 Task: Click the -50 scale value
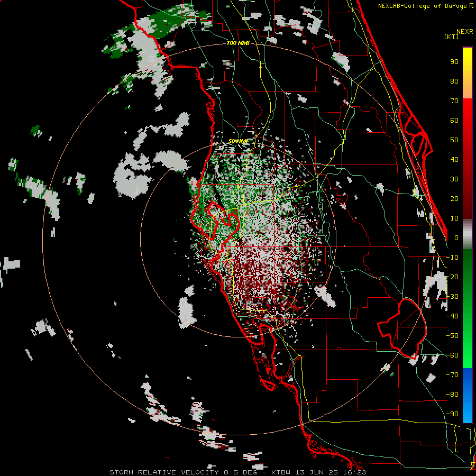point(452,335)
